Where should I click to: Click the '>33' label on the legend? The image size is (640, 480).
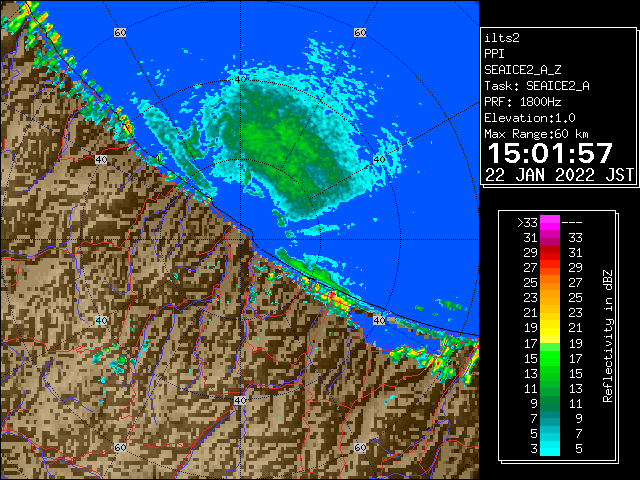(x=527, y=223)
